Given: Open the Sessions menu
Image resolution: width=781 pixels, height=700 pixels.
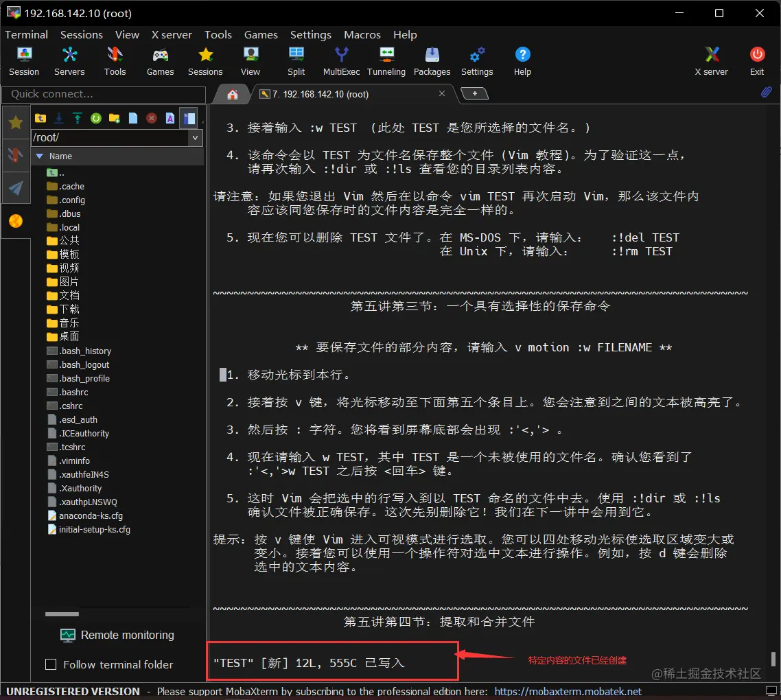Looking at the screenshot, I should tap(82, 34).
